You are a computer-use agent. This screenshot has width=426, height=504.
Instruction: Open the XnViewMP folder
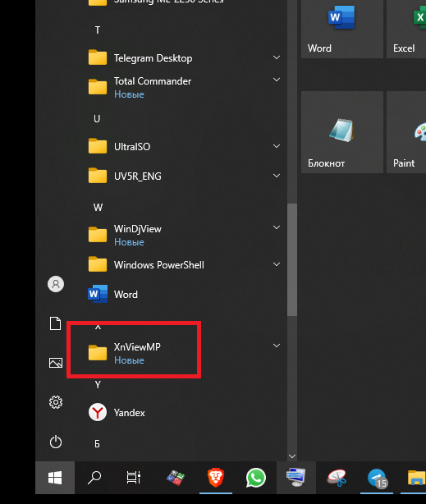click(x=182, y=353)
